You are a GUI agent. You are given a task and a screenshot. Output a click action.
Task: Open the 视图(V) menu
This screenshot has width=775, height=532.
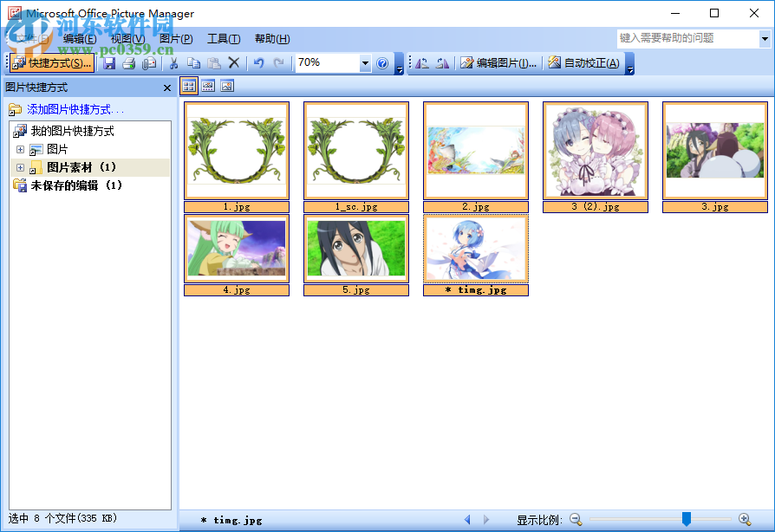tap(128, 39)
